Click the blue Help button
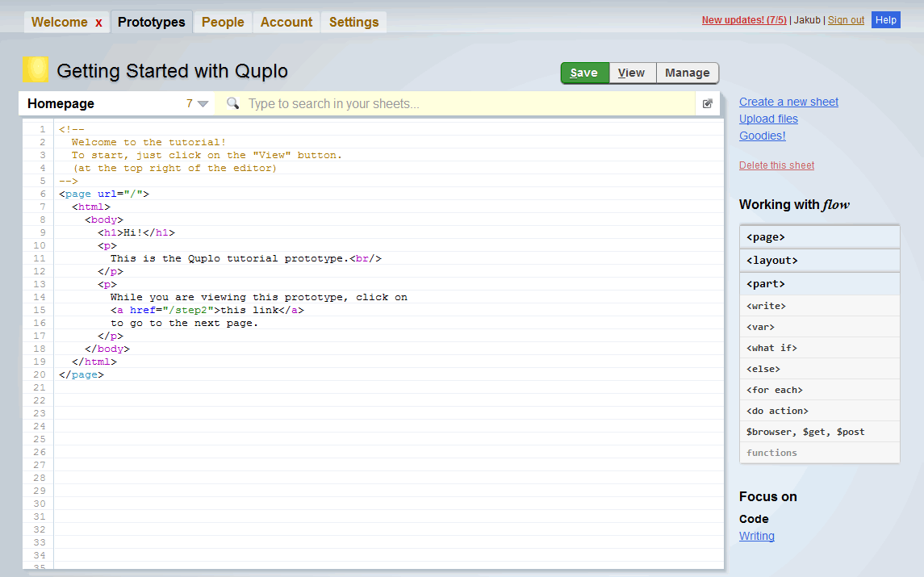This screenshot has height=577, width=924. (x=886, y=20)
